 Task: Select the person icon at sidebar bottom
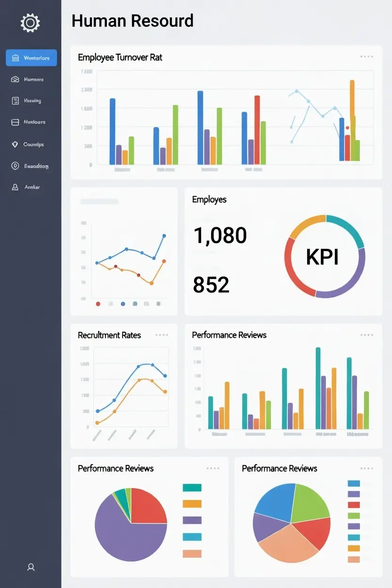click(16, 187)
